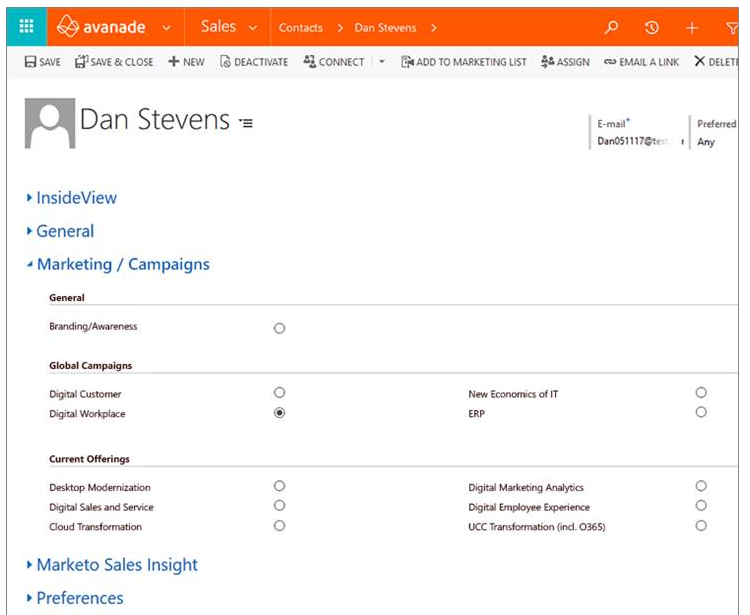Click the plus quick create icon
The image size is (750, 615).
point(692,28)
